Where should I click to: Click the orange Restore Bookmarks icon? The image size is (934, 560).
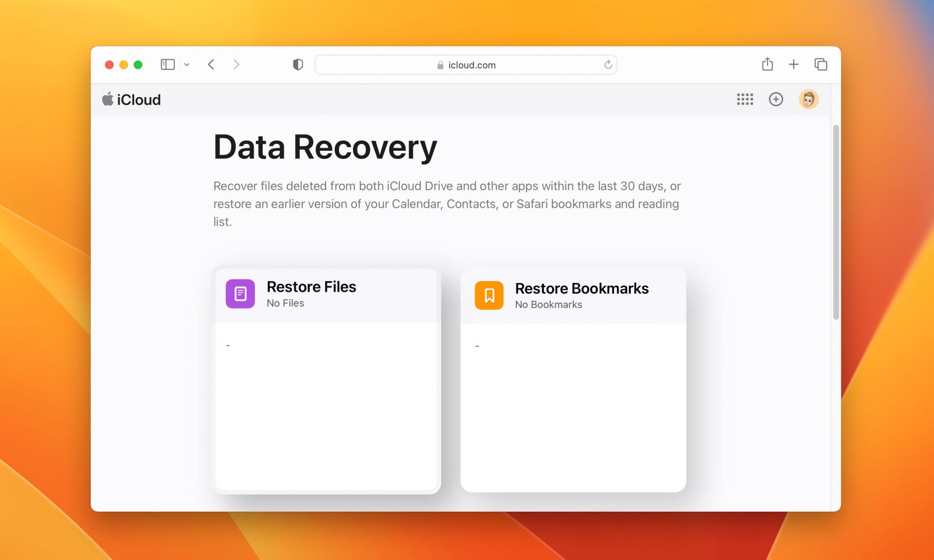click(488, 295)
